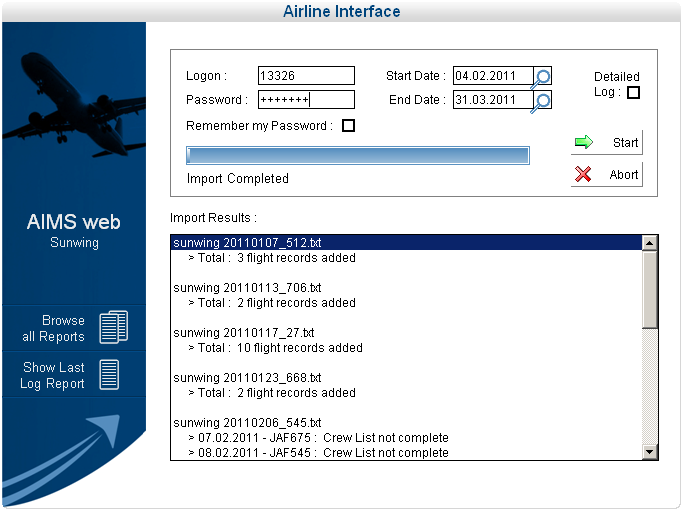The image size is (687, 513).
Task: Click the End Date magnifier lookup icon
Action: coord(541,102)
